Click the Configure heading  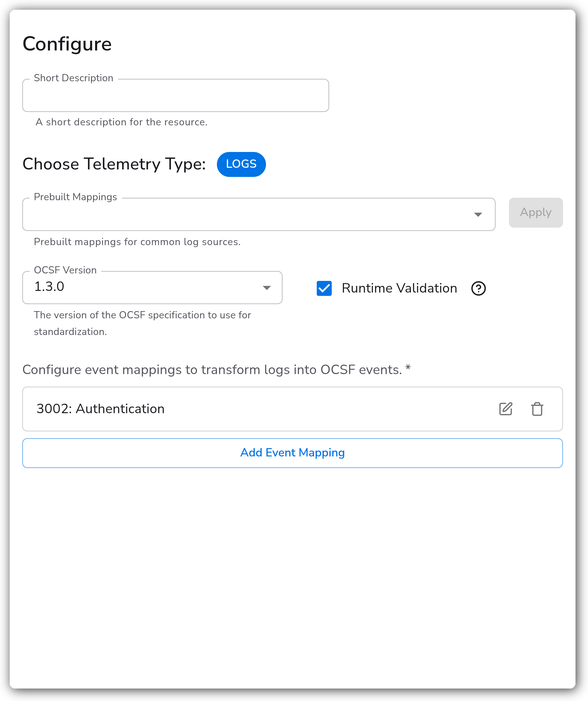(x=67, y=44)
